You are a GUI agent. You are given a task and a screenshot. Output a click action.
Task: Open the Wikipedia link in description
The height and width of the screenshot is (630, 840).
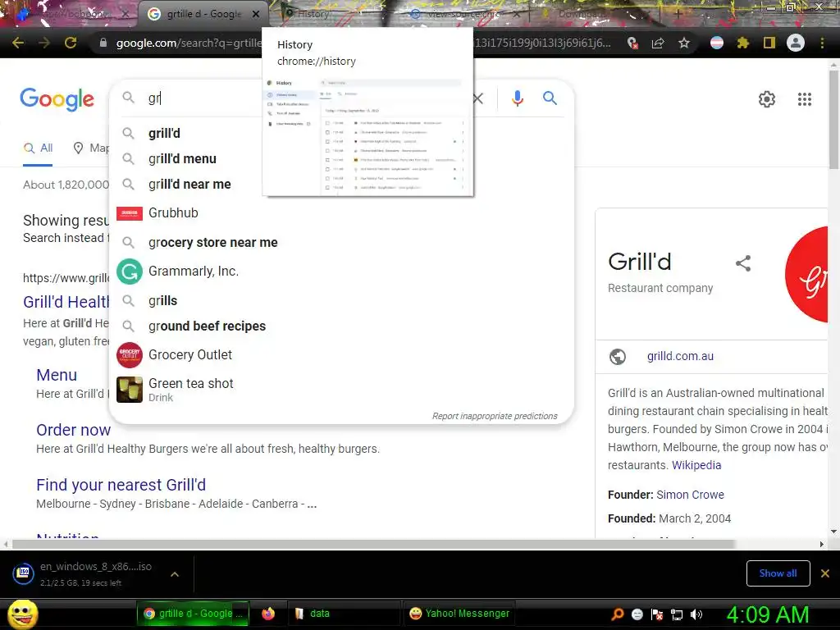pyautogui.click(x=696, y=465)
